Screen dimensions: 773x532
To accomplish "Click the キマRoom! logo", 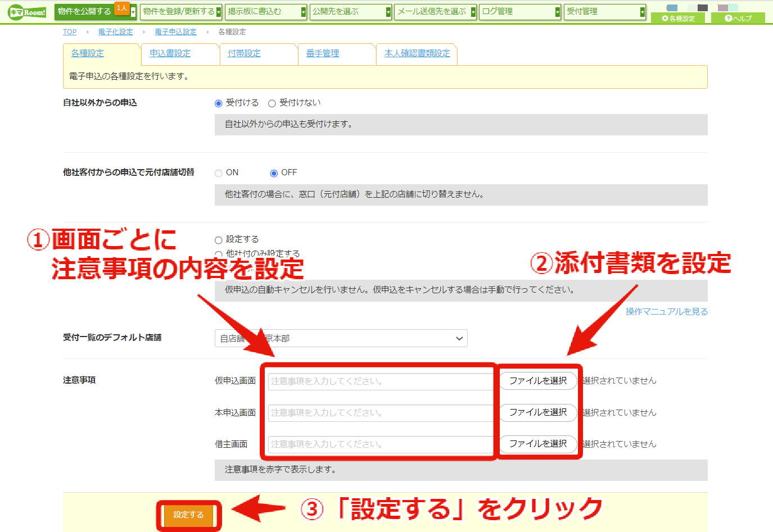I will pos(28,12).
